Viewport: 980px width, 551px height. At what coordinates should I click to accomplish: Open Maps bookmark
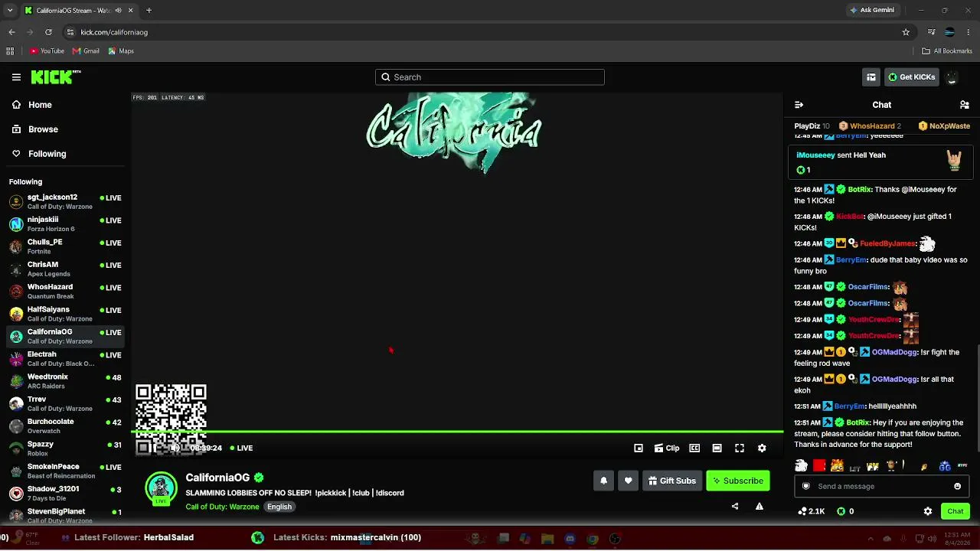[x=121, y=51]
